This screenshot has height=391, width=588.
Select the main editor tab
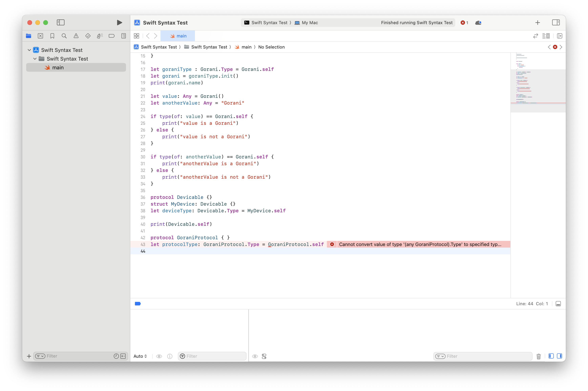click(x=178, y=36)
